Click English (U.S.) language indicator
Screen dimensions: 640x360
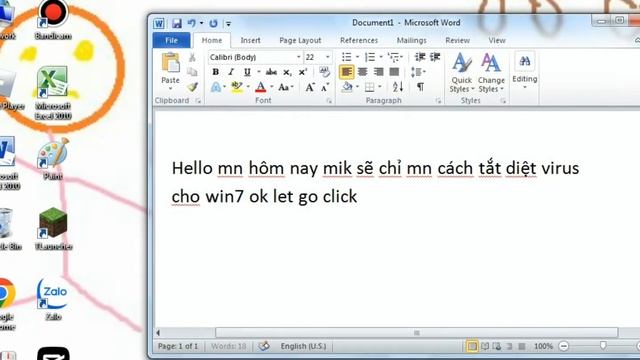pyautogui.click(x=303, y=346)
